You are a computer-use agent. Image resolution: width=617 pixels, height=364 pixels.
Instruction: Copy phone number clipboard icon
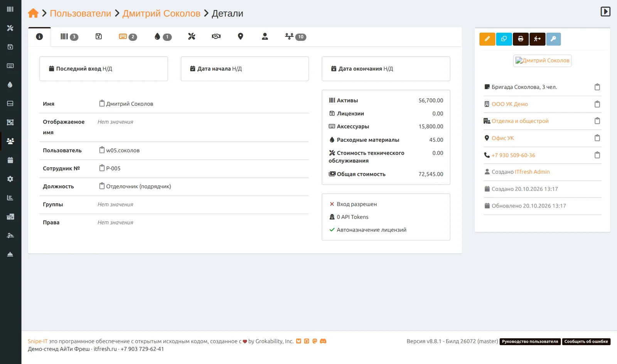(597, 155)
